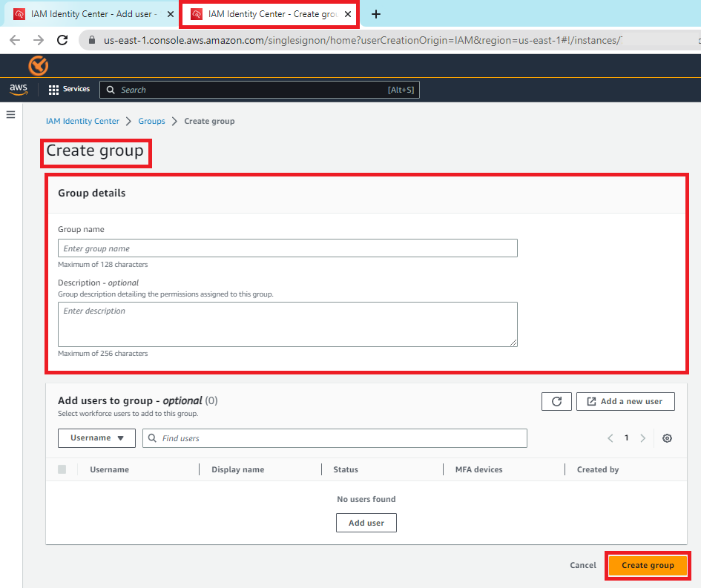Click the Created by column header
Viewport: 701px width, 588px height.
tap(598, 469)
